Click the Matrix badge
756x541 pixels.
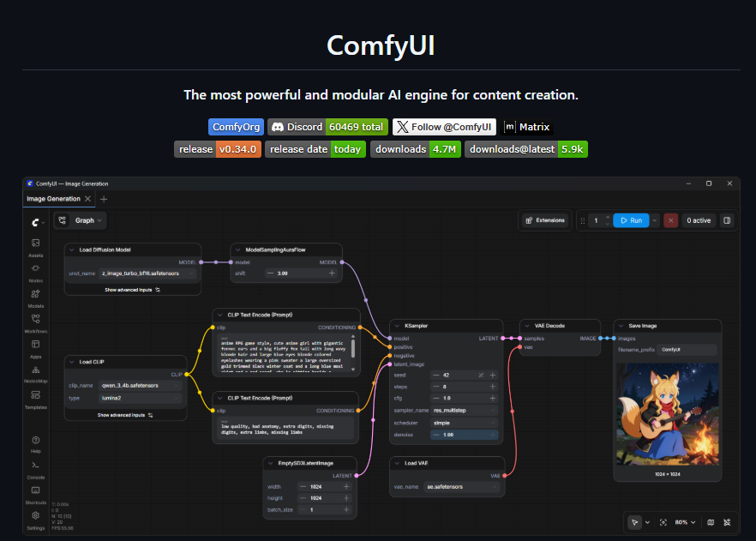click(526, 127)
